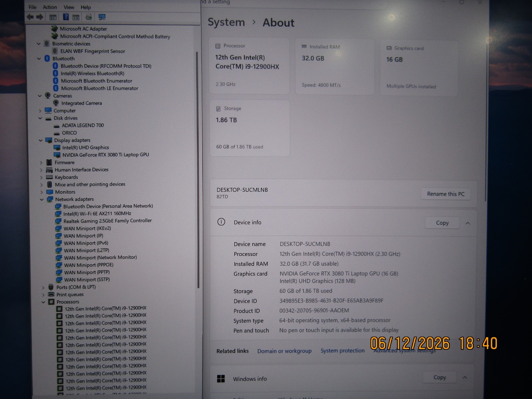Collapse the Bluetooth tree node
The height and width of the screenshot is (399, 532).
click(39, 59)
